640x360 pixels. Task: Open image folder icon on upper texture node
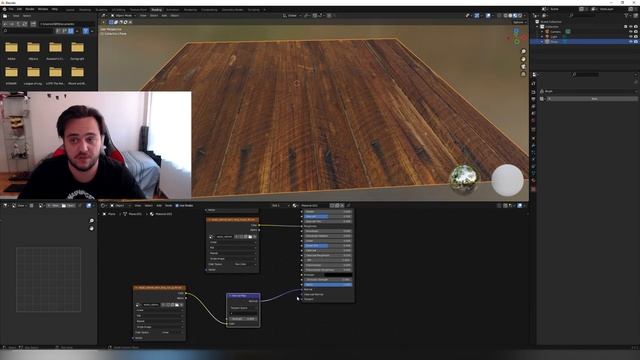tap(250, 236)
